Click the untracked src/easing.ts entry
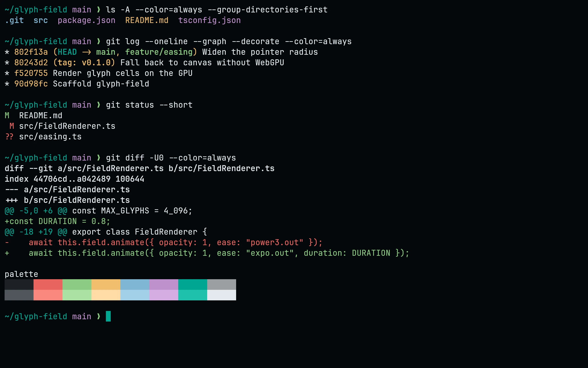Screen dimensions: 588x368 tap(50, 137)
